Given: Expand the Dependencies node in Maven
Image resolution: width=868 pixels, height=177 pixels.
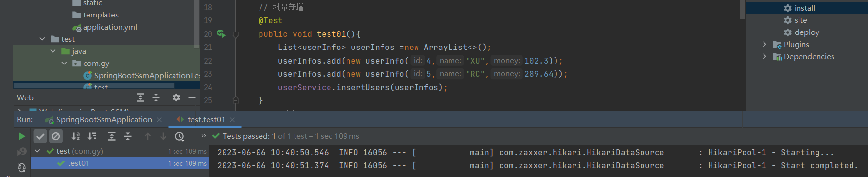Looking at the screenshot, I should (764, 56).
